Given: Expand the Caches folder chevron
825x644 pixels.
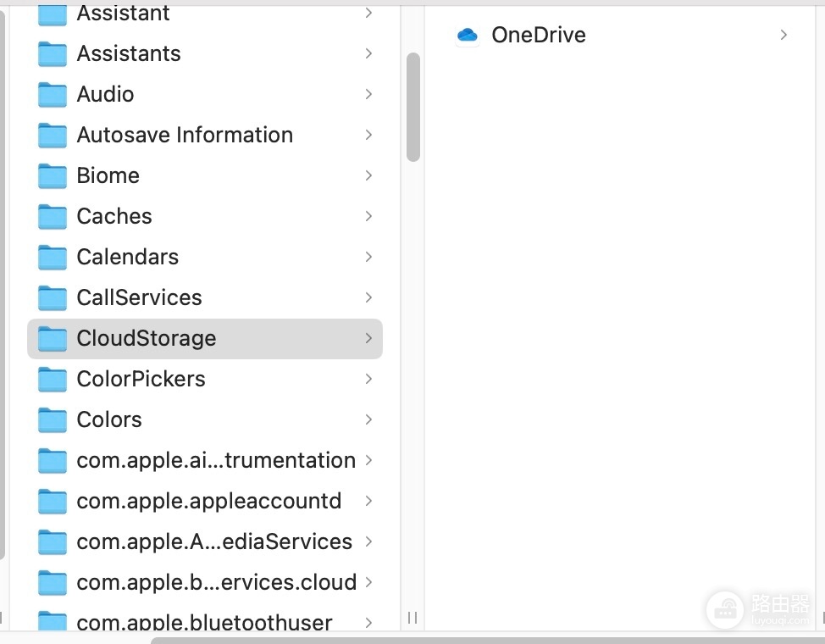Looking at the screenshot, I should (368, 216).
